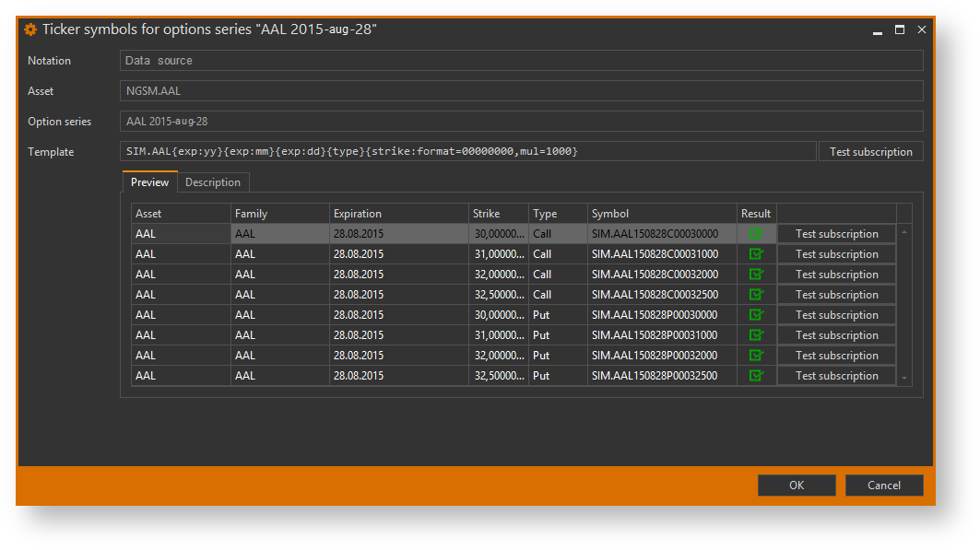This screenshot has width=980, height=550.
Task: Select symbol cell SIM.AAL150828P00030000
Action: (662, 315)
